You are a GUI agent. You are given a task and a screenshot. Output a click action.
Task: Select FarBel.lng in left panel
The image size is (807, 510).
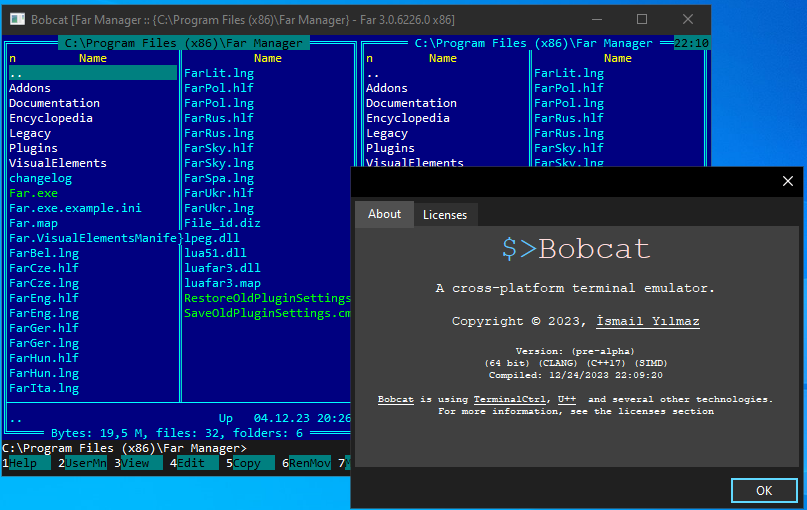[44, 253]
